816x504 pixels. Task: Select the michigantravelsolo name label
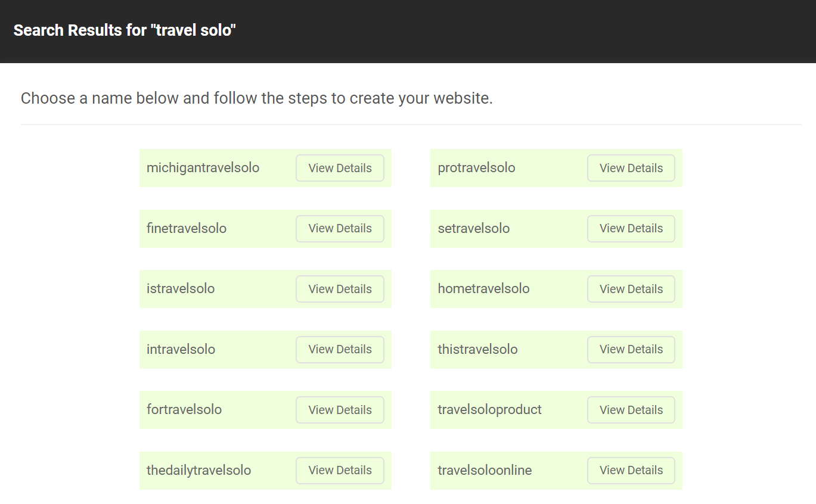click(x=203, y=168)
